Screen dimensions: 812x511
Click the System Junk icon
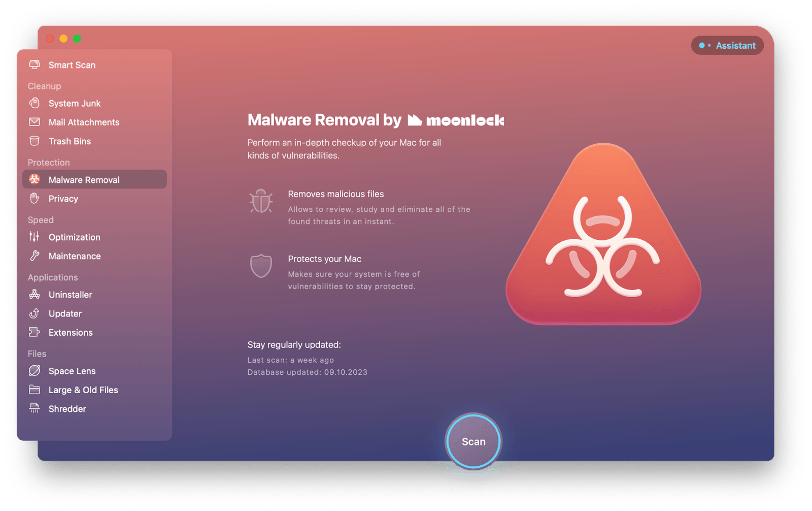pyautogui.click(x=35, y=103)
